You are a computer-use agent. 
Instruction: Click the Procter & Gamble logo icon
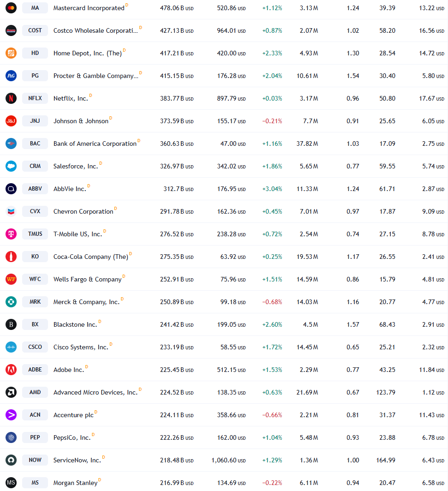click(x=11, y=76)
